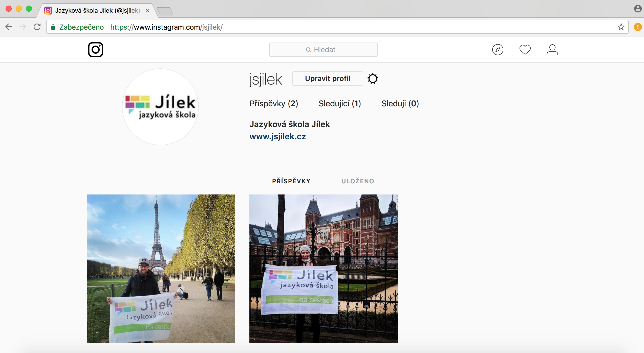Open the Eiffel Tower post thumbnail
The height and width of the screenshot is (353, 644).
161,268
